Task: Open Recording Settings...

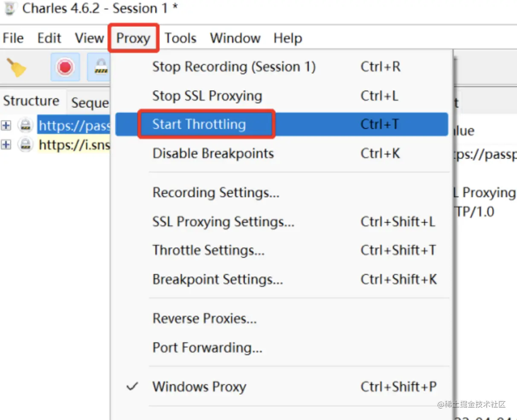Action: pos(282,193)
